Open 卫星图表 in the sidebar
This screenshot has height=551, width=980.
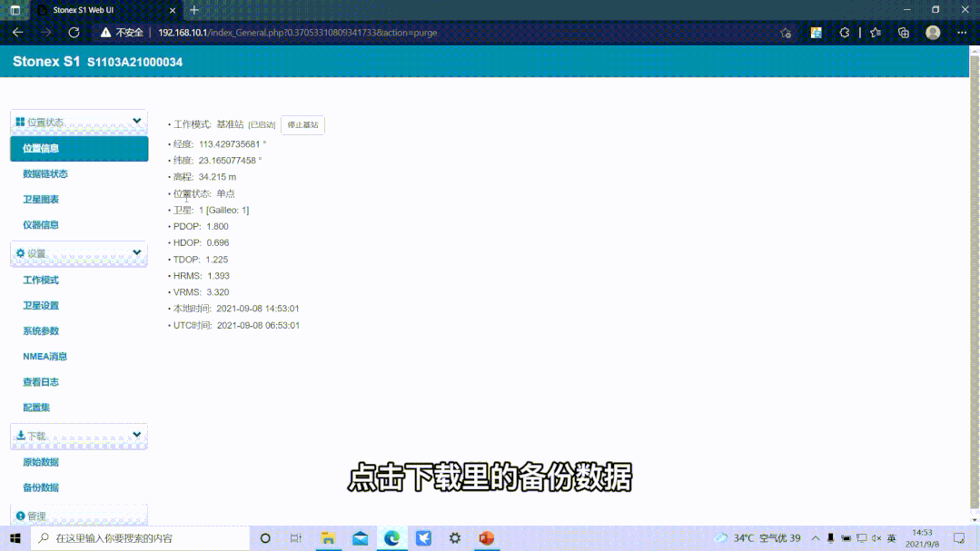[x=41, y=200]
